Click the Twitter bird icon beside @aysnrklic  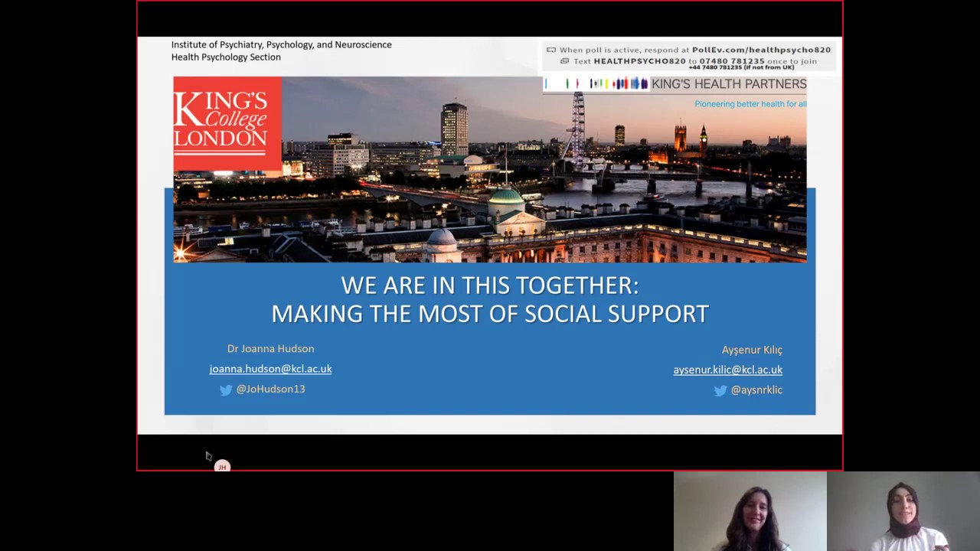pyautogui.click(x=720, y=390)
